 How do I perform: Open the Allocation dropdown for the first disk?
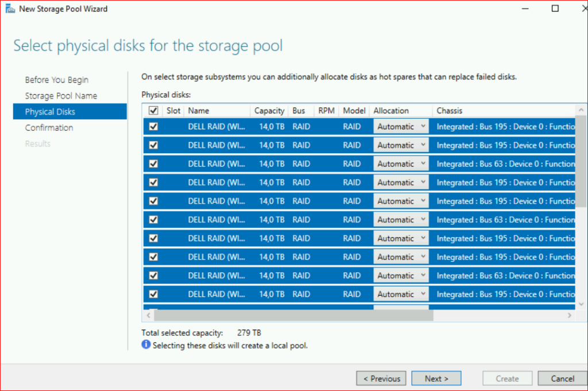click(401, 127)
